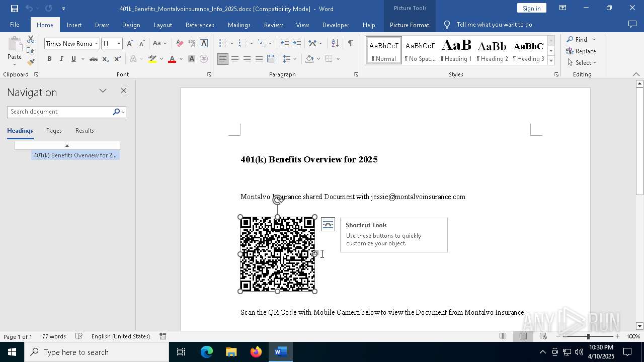
Task: Switch to Web Layout view
Action: click(543, 336)
